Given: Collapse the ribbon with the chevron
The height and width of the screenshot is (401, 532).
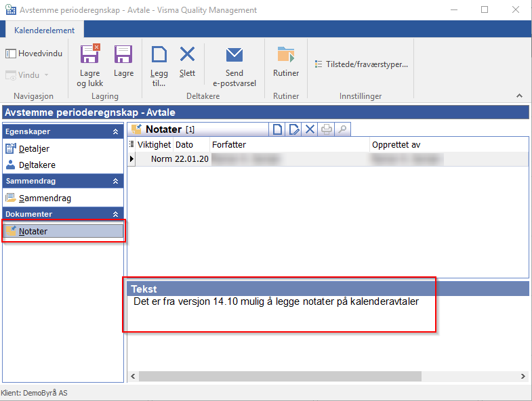Looking at the screenshot, I should tap(519, 96).
